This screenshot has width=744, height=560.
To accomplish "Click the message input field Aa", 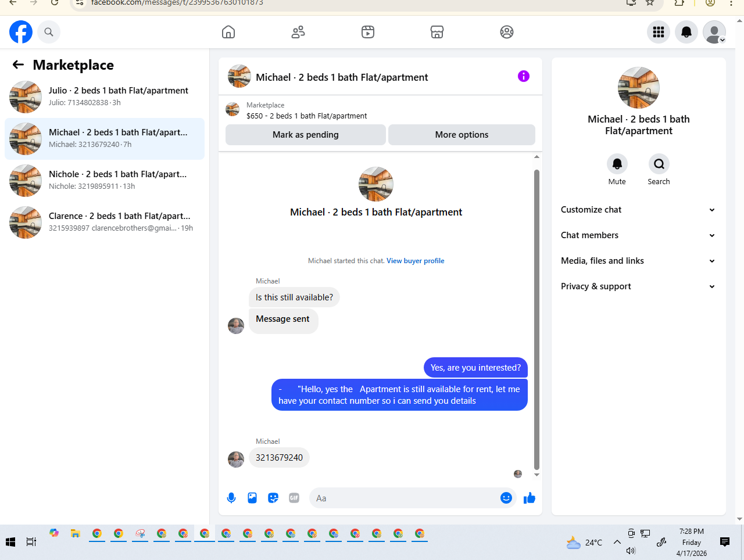I will click(404, 498).
